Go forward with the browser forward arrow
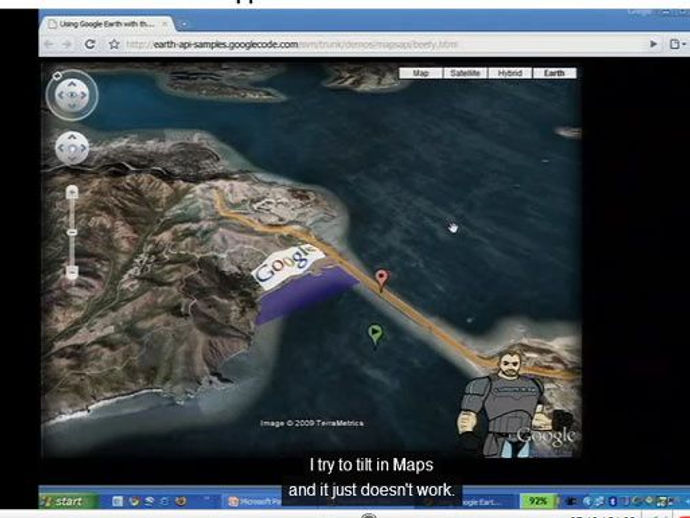690x518 pixels. coord(67,44)
